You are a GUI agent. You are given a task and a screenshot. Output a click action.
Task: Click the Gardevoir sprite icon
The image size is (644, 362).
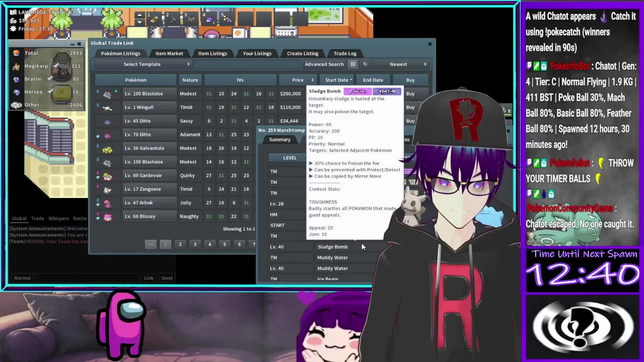click(107, 176)
